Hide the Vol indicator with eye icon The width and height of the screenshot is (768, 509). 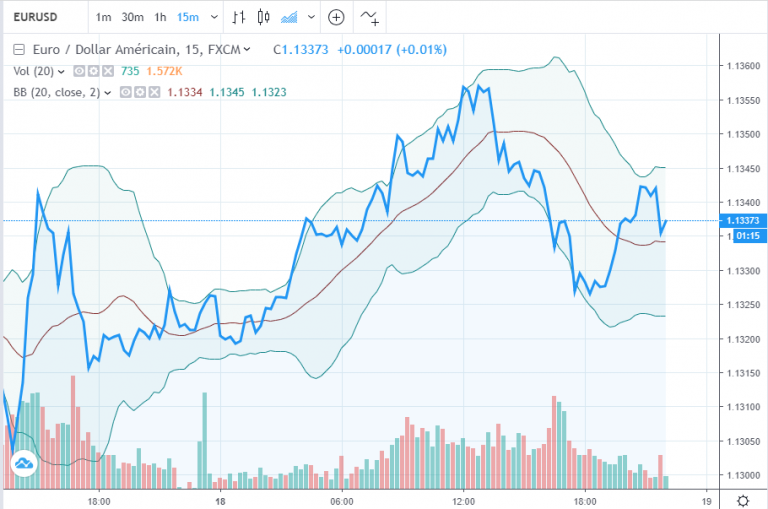[79, 72]
